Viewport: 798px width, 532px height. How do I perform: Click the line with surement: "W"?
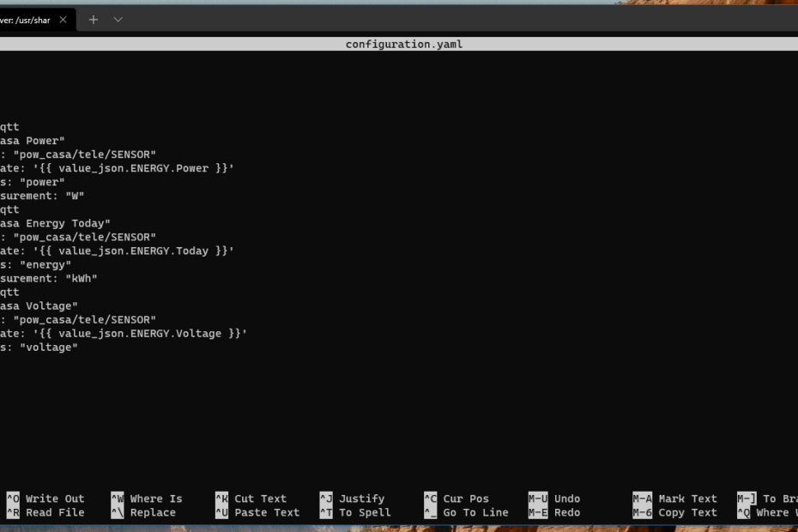click(42, 196)
